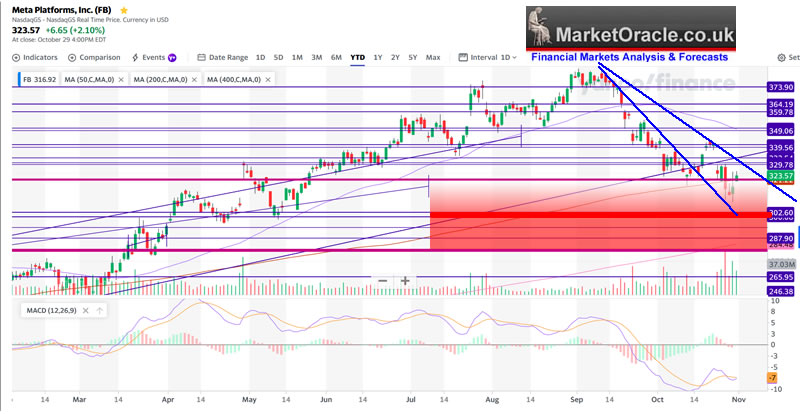Click the star favorite icon beside Meta Platforms title
800x414 pixels.
coord(124,10)
